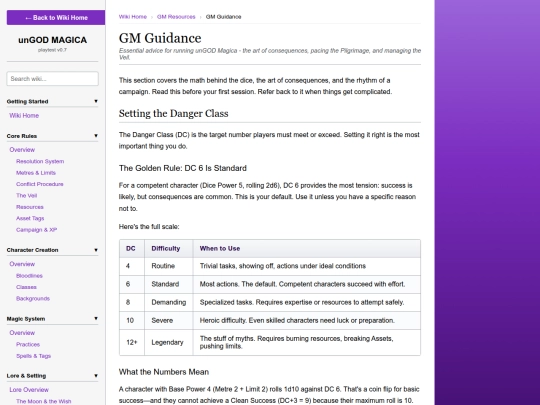Click the playtest v0.7 version label
Image resolution: width=540 pixels, height=405 pixels.
(52, 50)
